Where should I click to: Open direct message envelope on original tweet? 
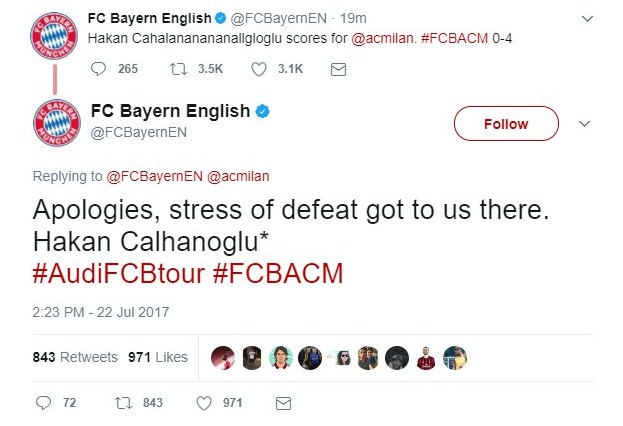pyautogui.click(x=338, y=69)
